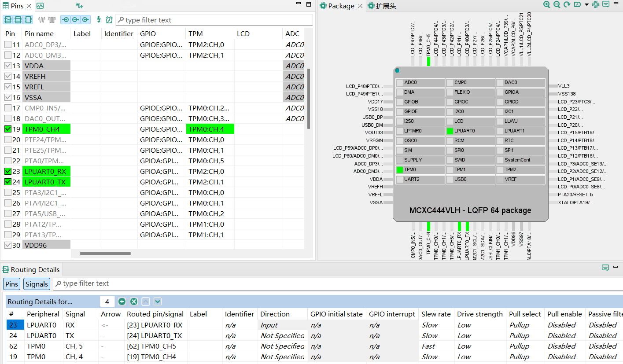Screen dimensions: 623x364
Task: Uncheck pin 23 LPUART0_RX checkbox
Action: (x=8, y=171)
